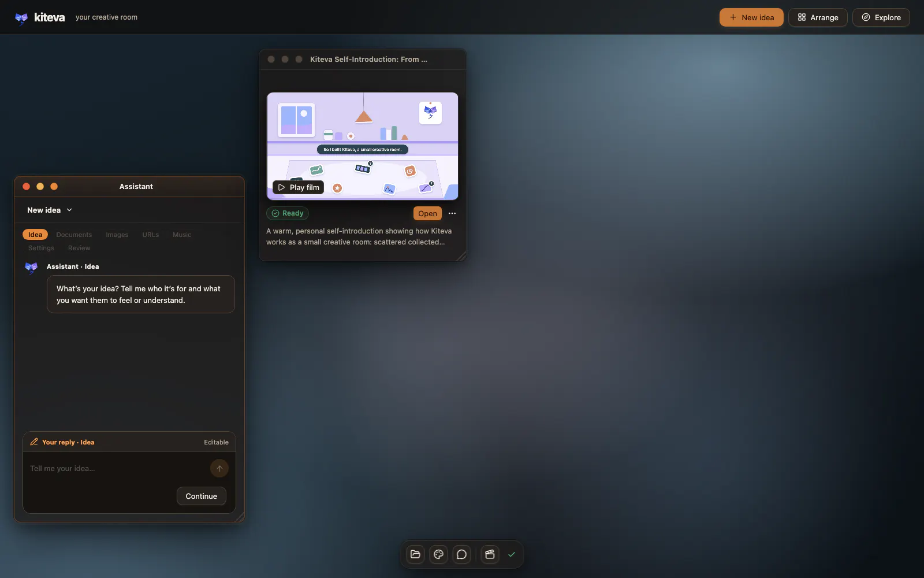Click the "your creative room" tagline
The height and width of the screenshot is (578, 924).
coord(106,17)
